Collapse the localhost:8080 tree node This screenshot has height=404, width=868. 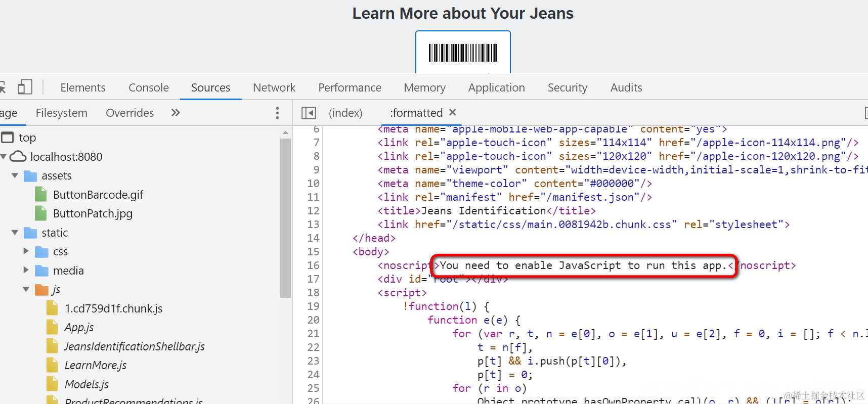[4, 157]
